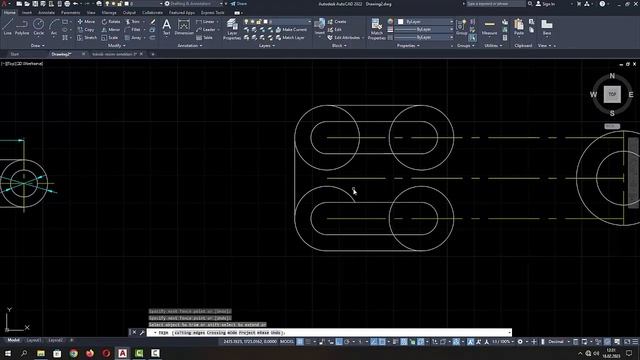Image resolution: width=640 pixels, height=360 pixels.
Task: Click the Leader tool
Action: click(x=205, y=30)
